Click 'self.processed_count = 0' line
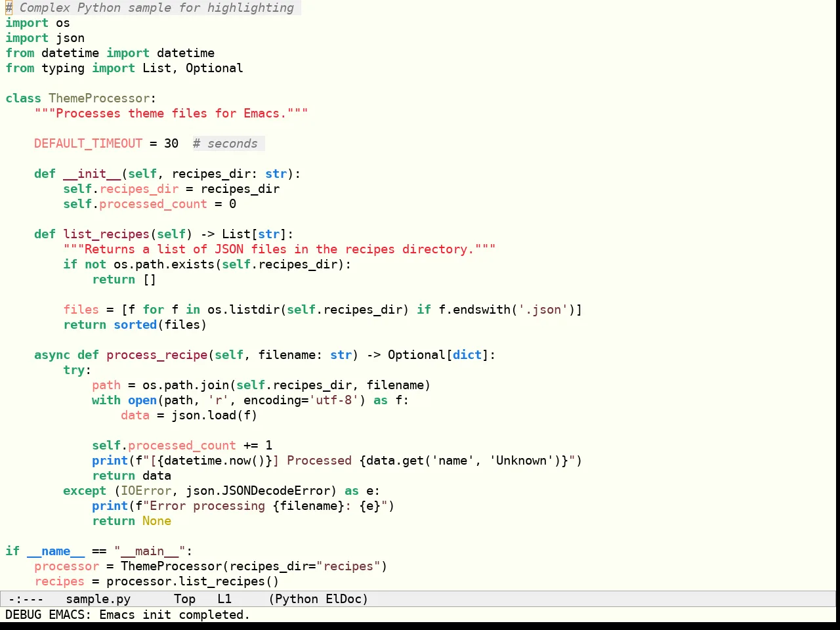This screenshot has width=840, height=630. click(150, 204)
